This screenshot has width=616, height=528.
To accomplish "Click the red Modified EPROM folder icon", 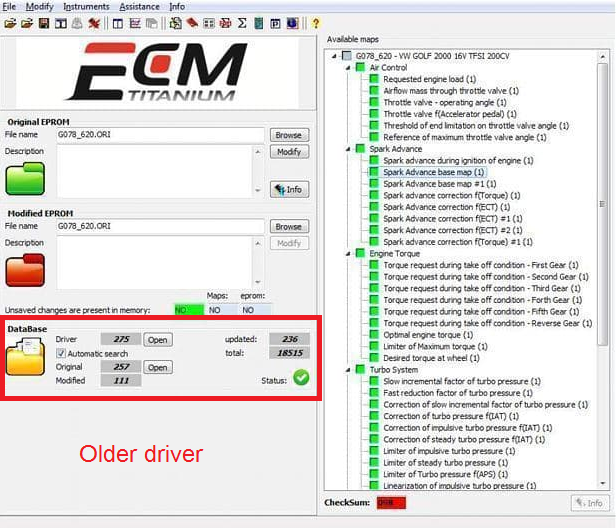I will click(25, 270).
